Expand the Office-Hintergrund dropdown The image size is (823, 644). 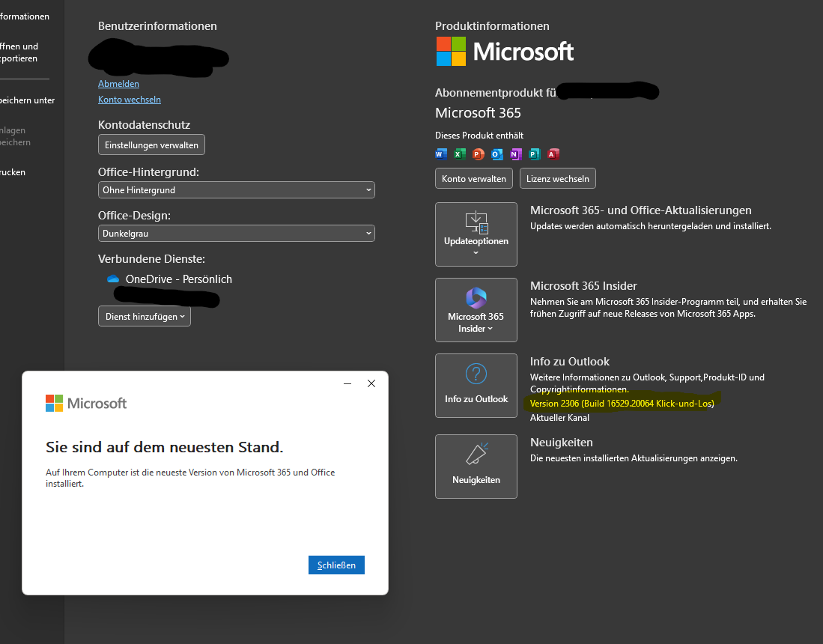(237, 190)
